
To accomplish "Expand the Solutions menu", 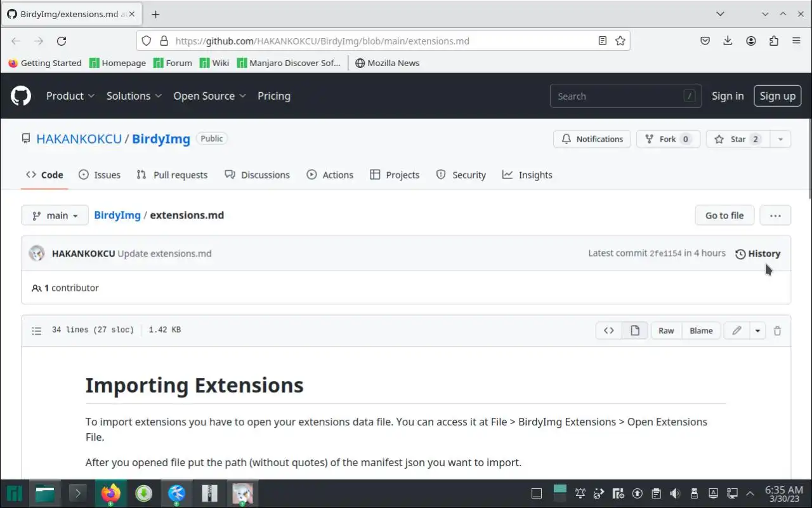I will 134,96.
